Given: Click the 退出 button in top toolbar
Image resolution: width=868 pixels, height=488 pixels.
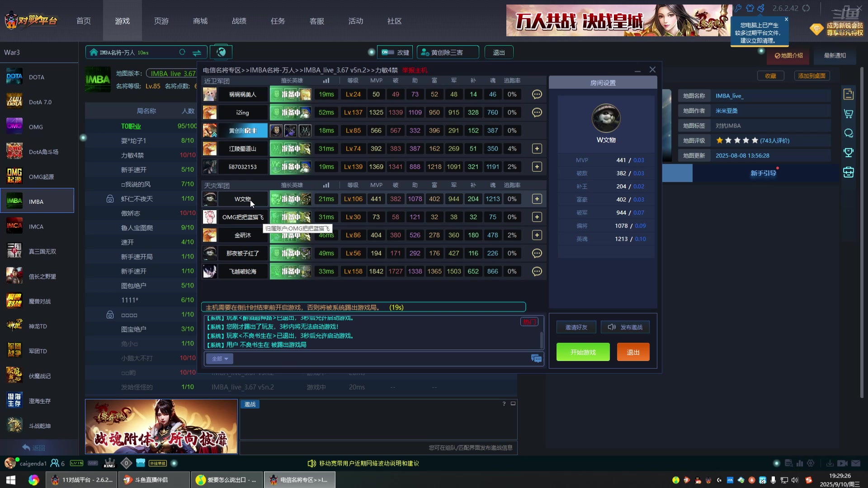Looking at the screenshot, I should coord(499,52).
